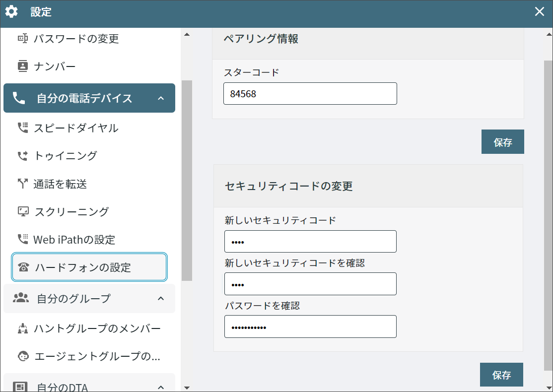
Task: Save pairing info with upper 保存 button
Action: [502, 142]
